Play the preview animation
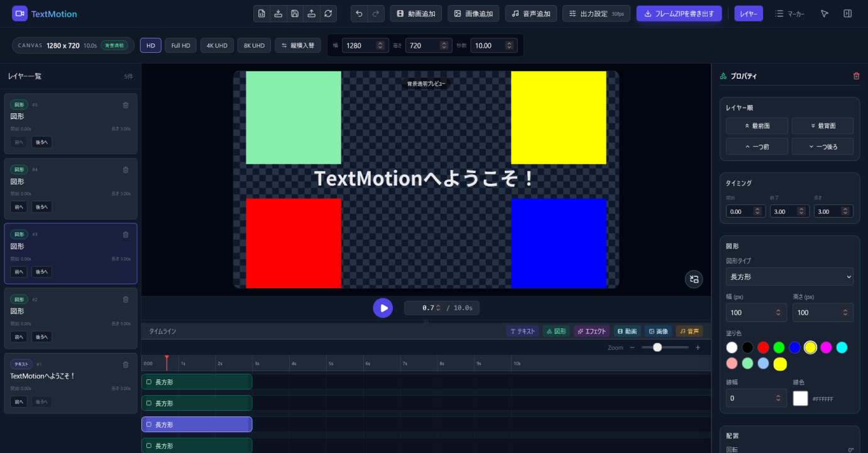868x453 pixels. pos(383,308)
